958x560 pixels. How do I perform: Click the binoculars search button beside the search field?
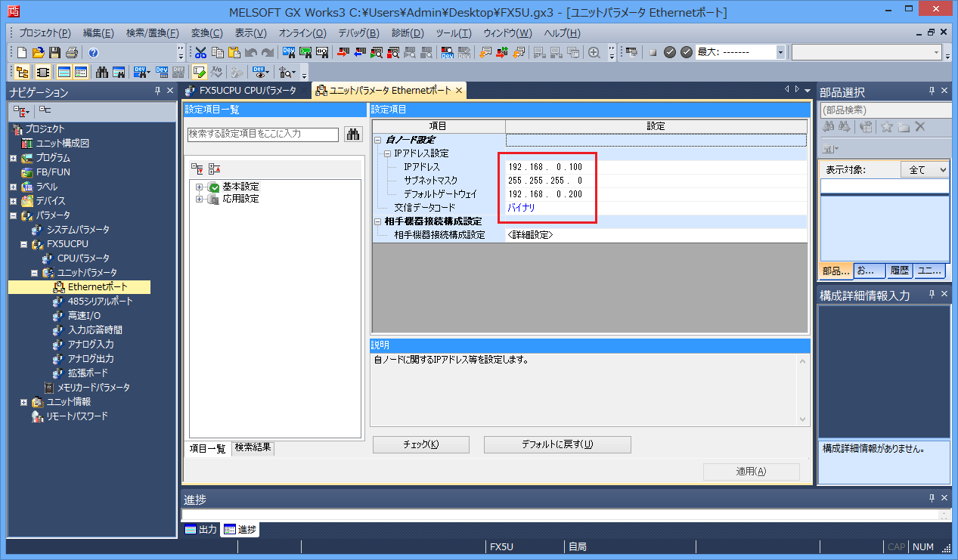pyautogui.click(x=352, y=134)
